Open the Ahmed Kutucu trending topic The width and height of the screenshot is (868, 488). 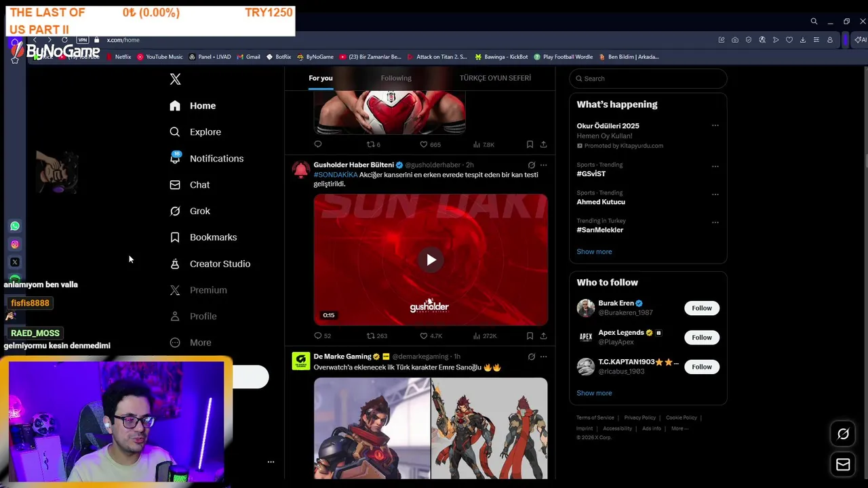click(601, 202)
